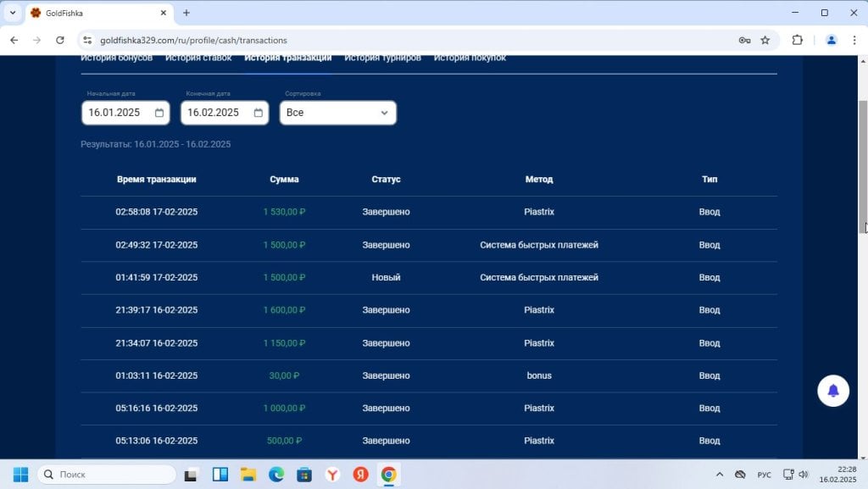This screenshot has height=489, width=868.
Task: Open Task View on the taskbar
Action: pos(191,475)
